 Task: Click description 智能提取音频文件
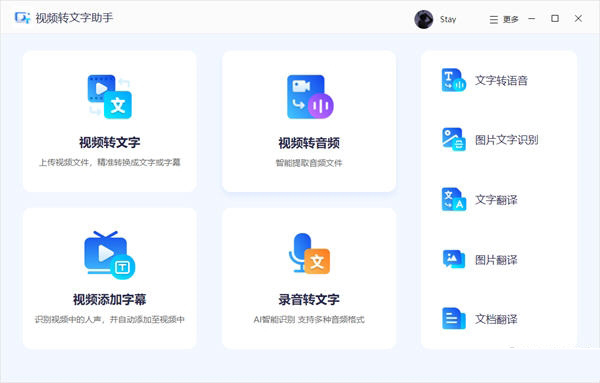[309, 163]
